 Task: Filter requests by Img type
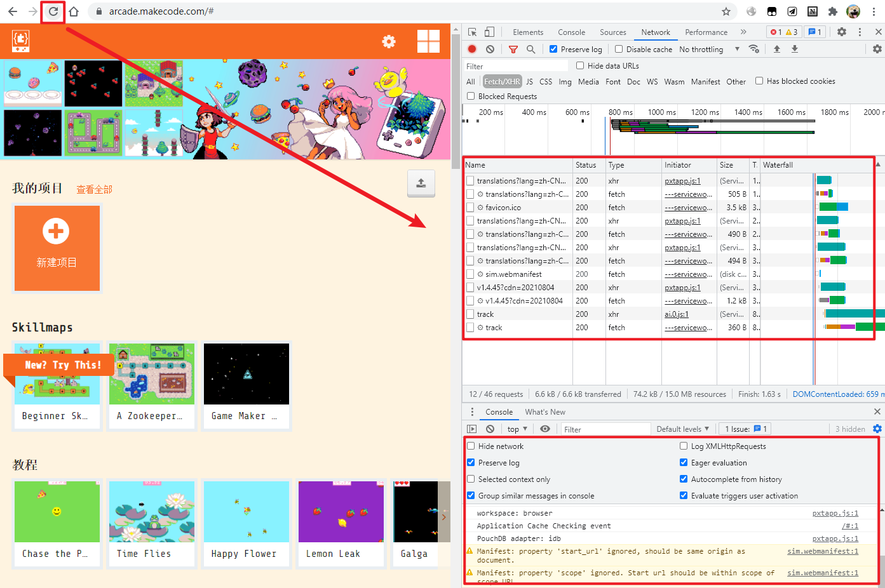[565, 81]
